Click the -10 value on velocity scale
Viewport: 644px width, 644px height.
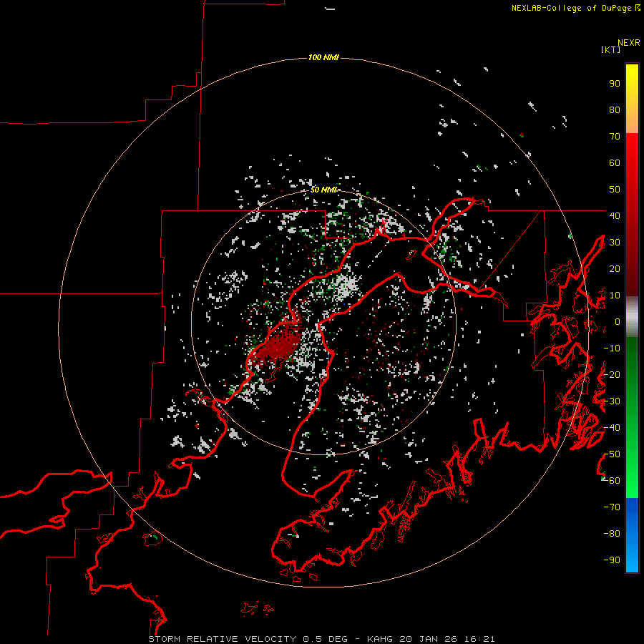click(x=612, y=348)
